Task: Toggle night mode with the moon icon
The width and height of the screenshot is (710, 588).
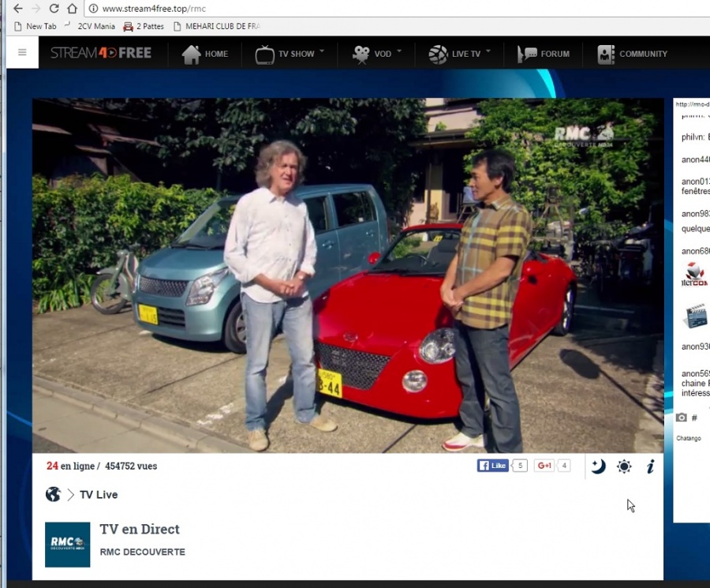Action: tap(598, 466)
